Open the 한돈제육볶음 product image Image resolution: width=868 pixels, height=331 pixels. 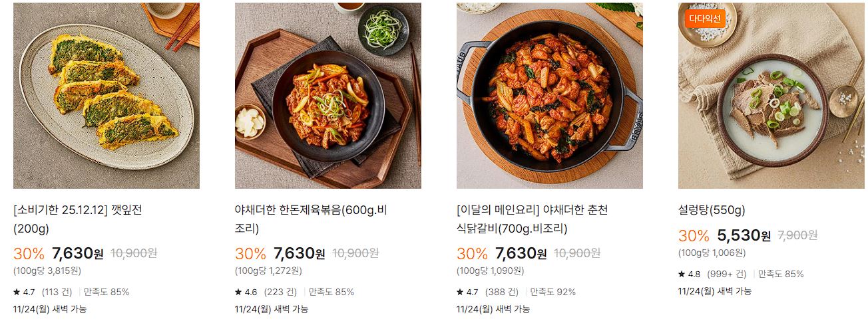[x=328, y=96]
